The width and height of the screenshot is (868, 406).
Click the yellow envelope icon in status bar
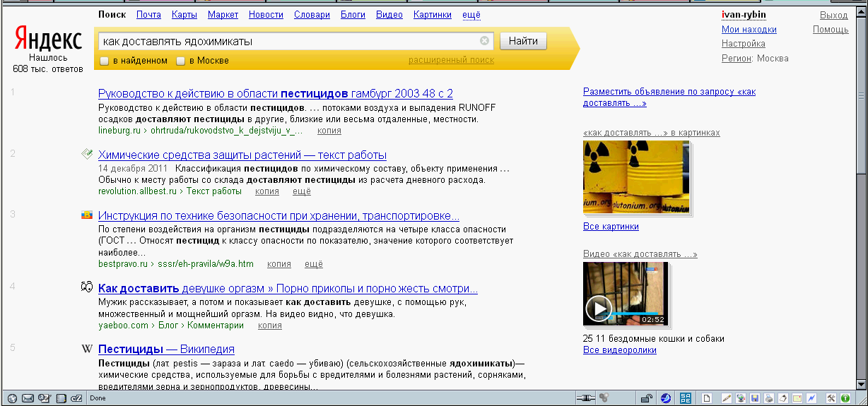(x=797, y=398)
